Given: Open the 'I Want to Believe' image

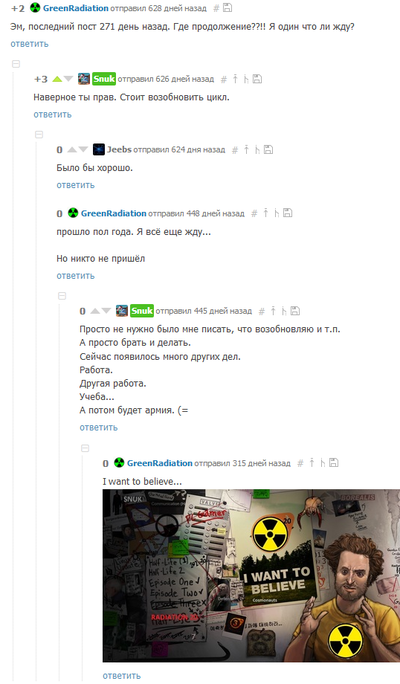Looking at the screenshot, I should pyautogui.click(x=251, y=576).
